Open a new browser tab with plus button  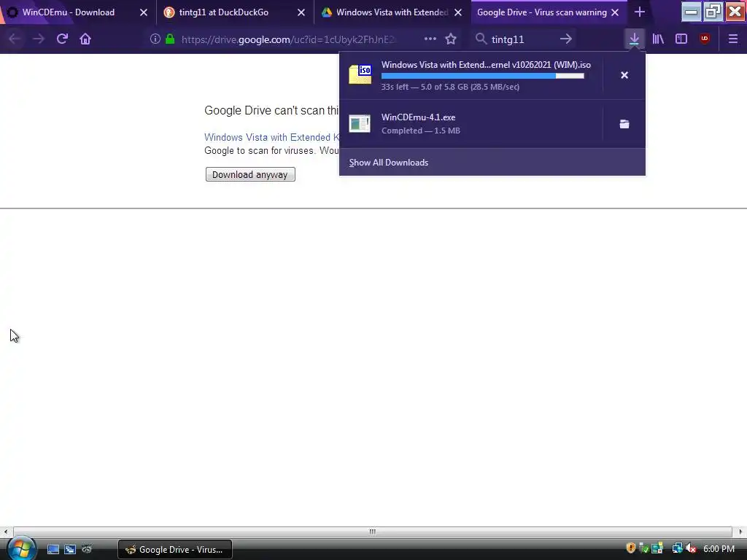[x=640, y=12]
